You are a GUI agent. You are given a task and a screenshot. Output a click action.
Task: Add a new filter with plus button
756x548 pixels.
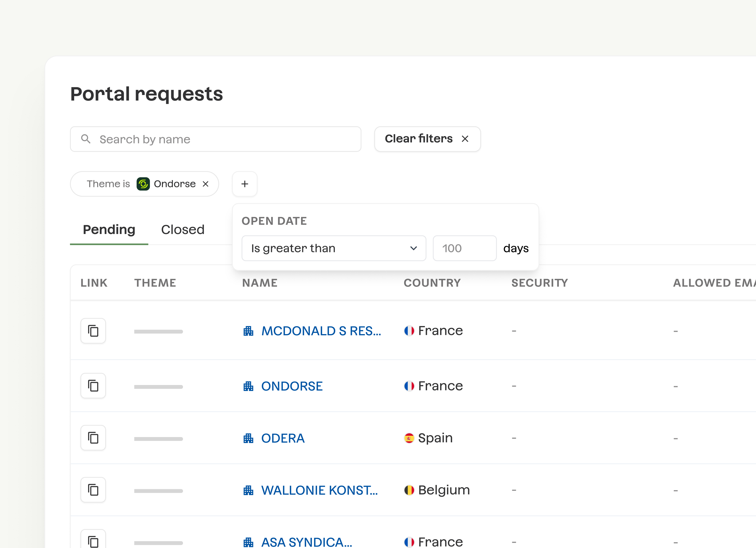click(245, 184)
